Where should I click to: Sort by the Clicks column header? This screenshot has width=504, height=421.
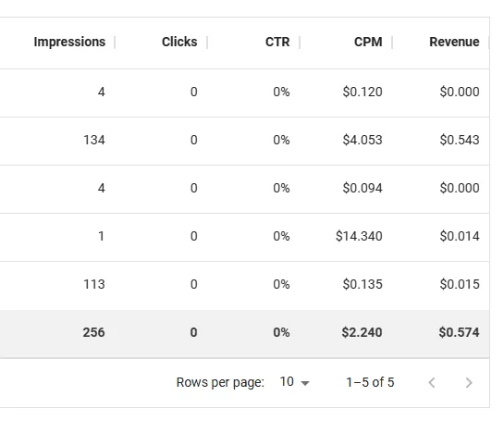(x=179, y=42)
